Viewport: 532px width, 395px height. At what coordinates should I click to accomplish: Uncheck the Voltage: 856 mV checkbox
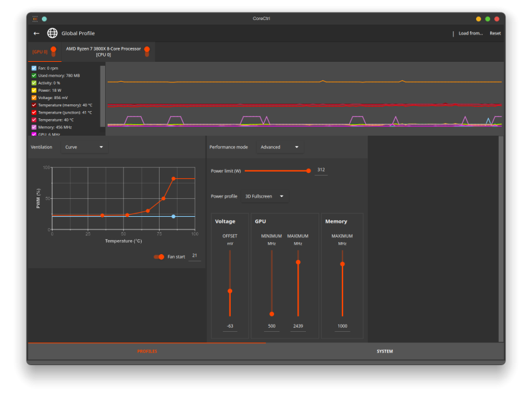tap(34, 98)
